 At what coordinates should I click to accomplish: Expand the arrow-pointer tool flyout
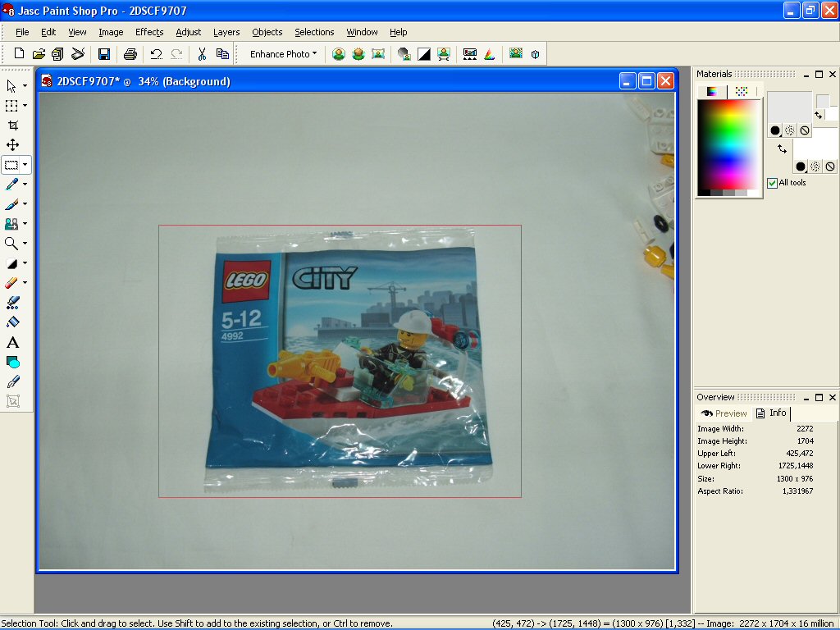point(25,85)
